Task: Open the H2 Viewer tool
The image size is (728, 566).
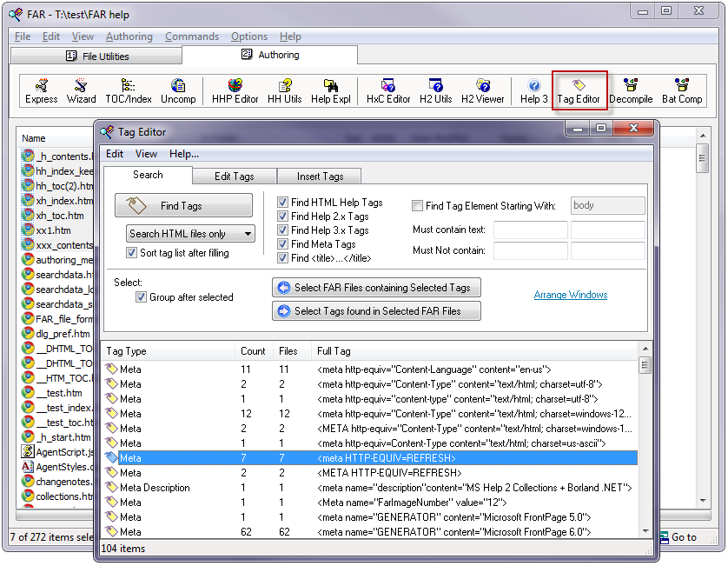Action: tap(482, 91)
